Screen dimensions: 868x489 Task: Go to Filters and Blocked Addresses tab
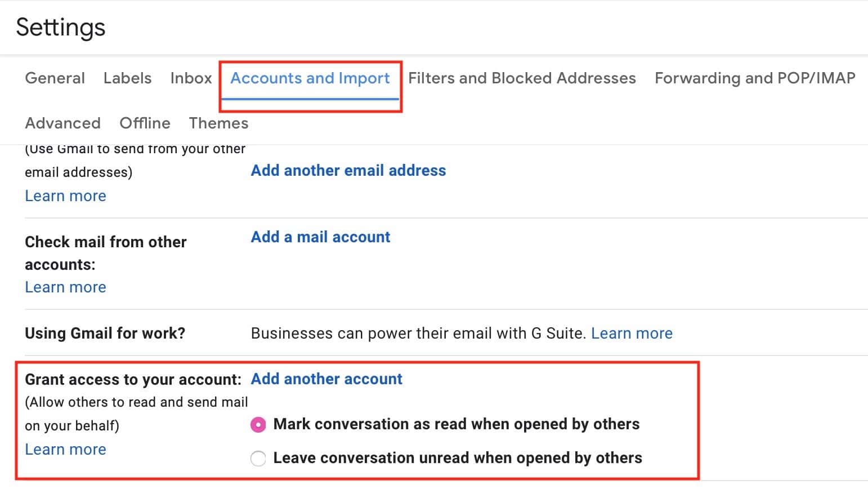[522, 78]
